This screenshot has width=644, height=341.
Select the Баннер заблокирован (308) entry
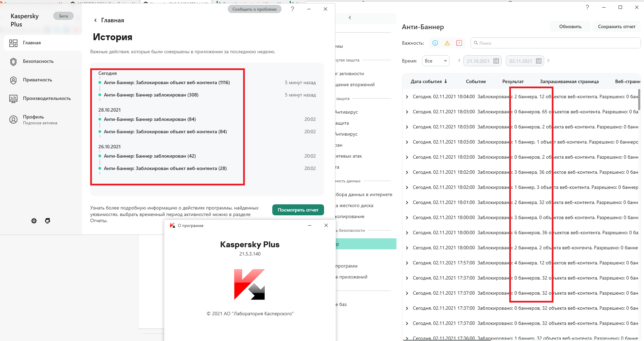tap(151, 95)
